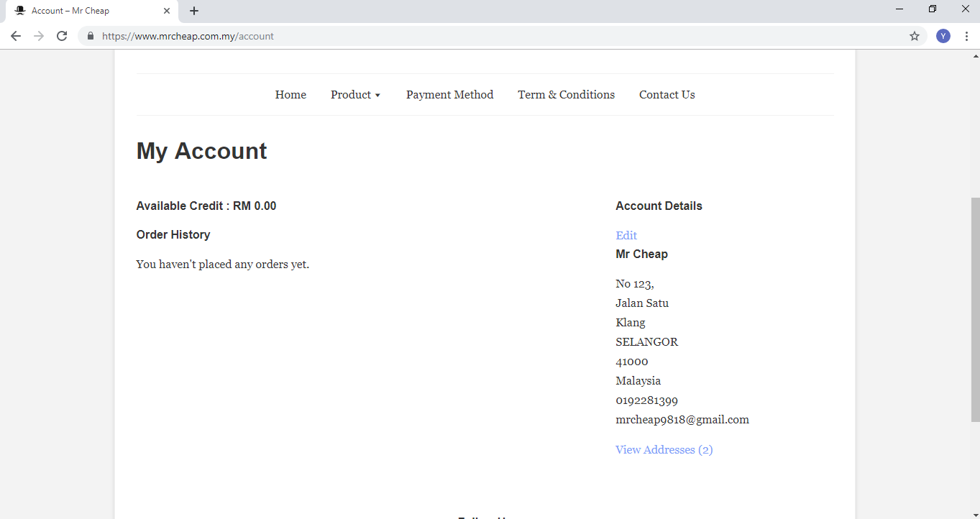
Task: Reload the page with the refresh icon
Action: 62,36
